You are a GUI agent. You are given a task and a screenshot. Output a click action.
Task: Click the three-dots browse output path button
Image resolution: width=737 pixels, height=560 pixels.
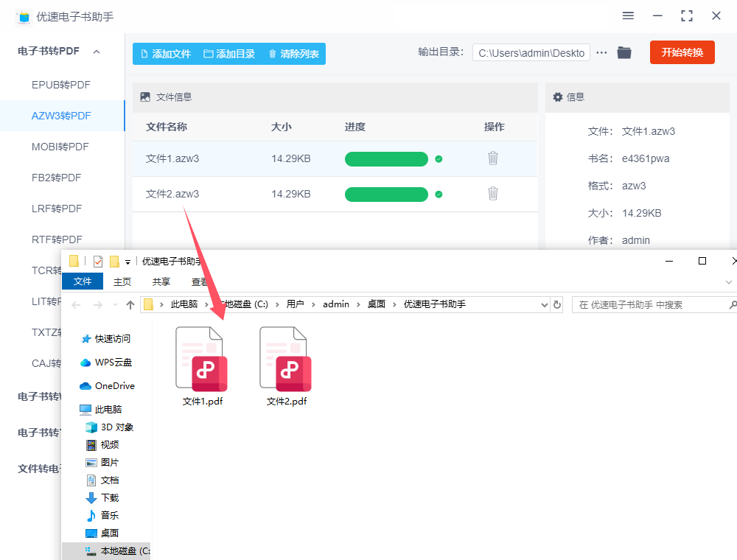click(601, 52)
